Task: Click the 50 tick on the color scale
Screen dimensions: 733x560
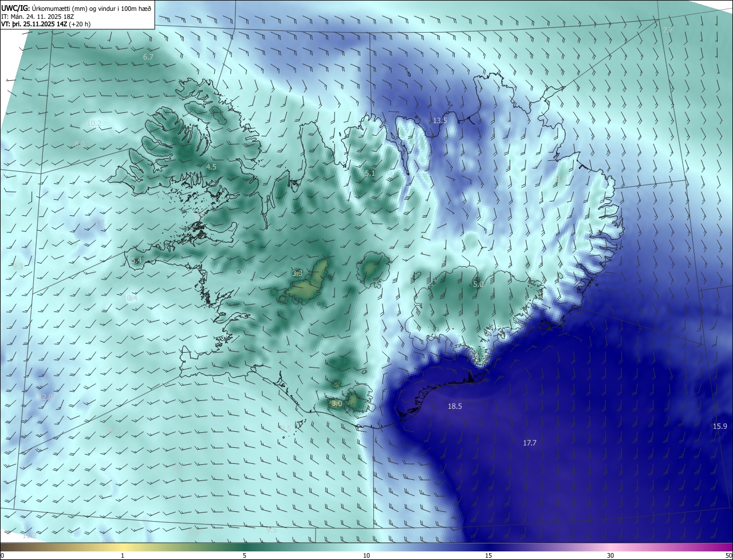Action: (x=728, y=555)
